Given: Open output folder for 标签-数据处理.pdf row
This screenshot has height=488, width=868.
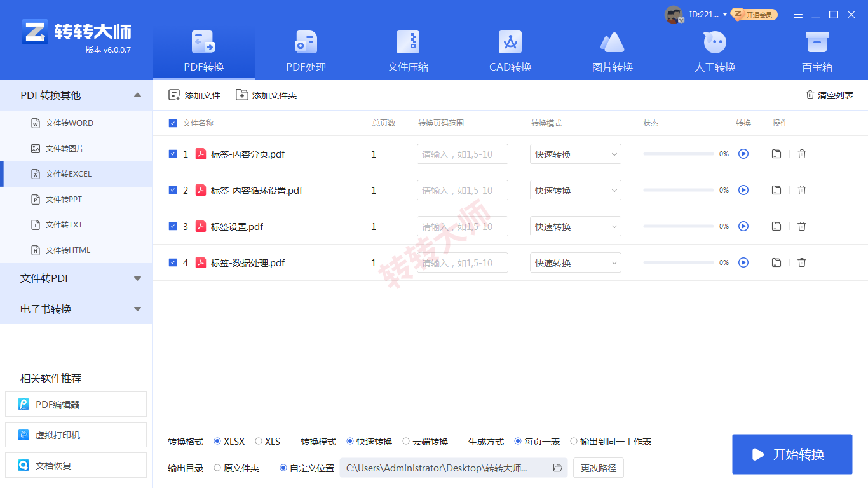Looking at the screenshot, I should pyautogui.click(x=776, y=262).
